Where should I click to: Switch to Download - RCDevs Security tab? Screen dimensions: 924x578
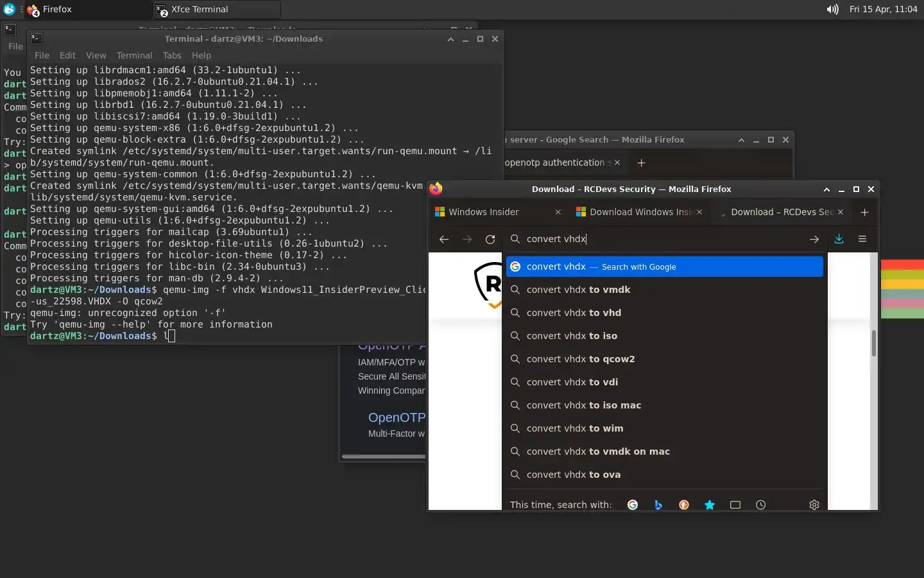coord(780,212)
